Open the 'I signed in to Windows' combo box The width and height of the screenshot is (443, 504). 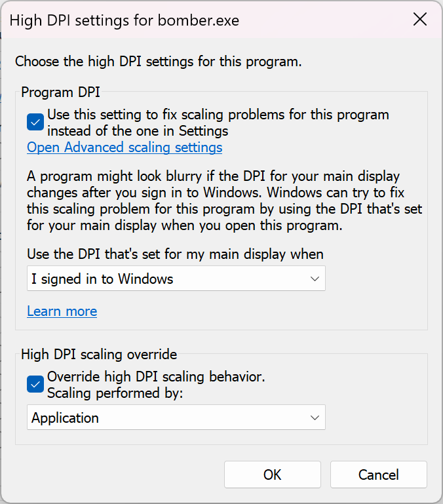click(x=176, y=279)
